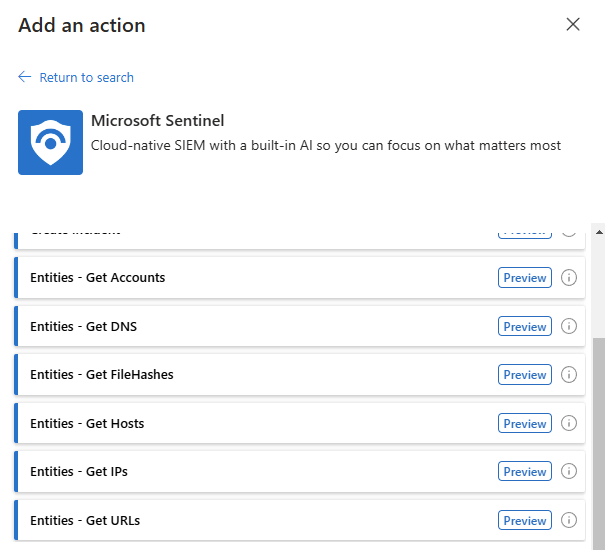Open info icon for Entities - Get URLs

[x=569, y=520]
